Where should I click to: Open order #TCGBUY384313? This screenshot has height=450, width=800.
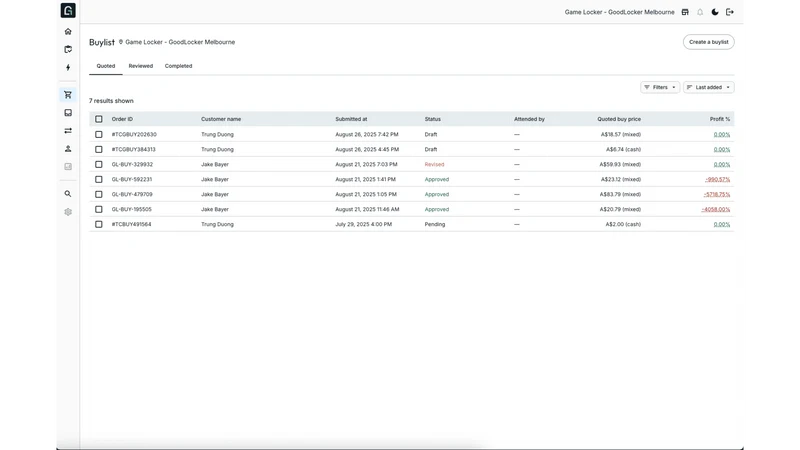pos(134,149)
